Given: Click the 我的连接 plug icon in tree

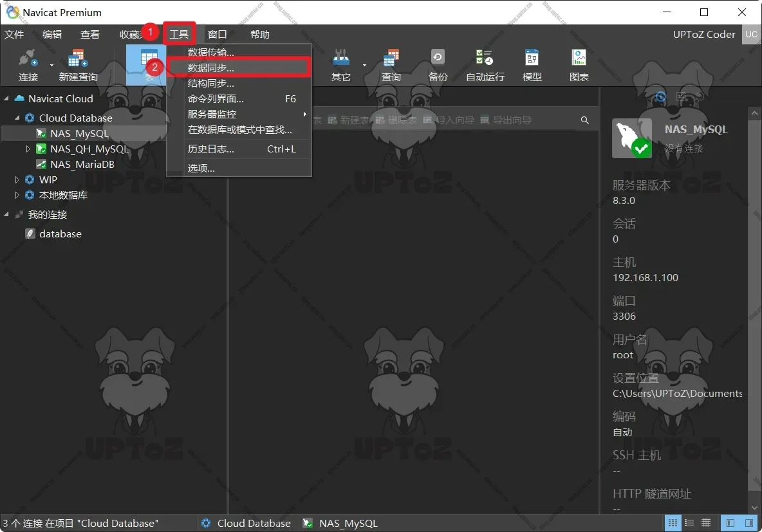Looking at the screenshot, I should 19,214.
